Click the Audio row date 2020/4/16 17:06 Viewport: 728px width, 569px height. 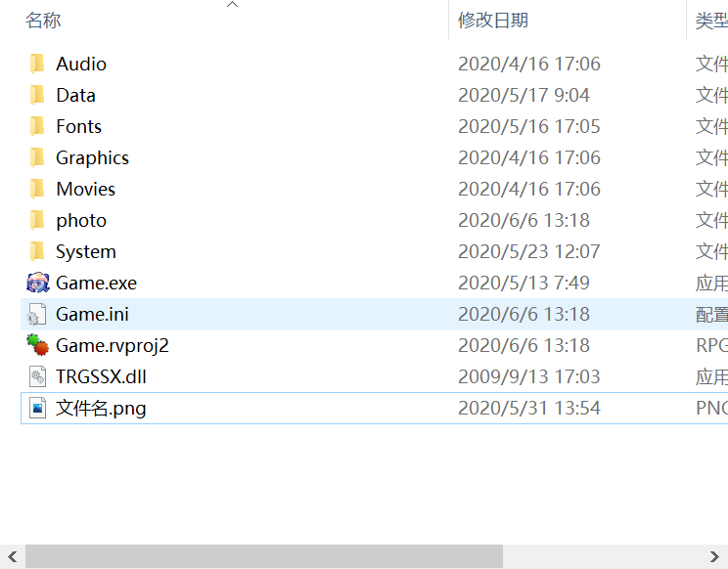(x=529, y=64)
